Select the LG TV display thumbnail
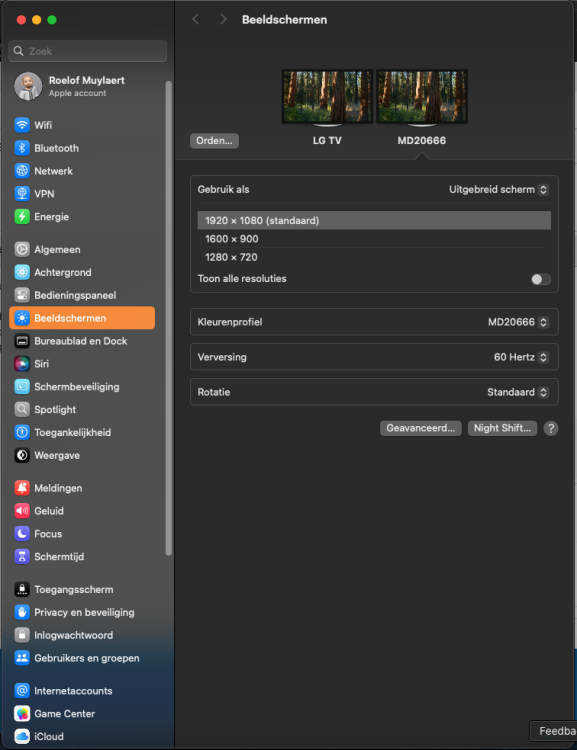This screenshot has width=577, height=750. pyautogui.click(x=327, y=98)
